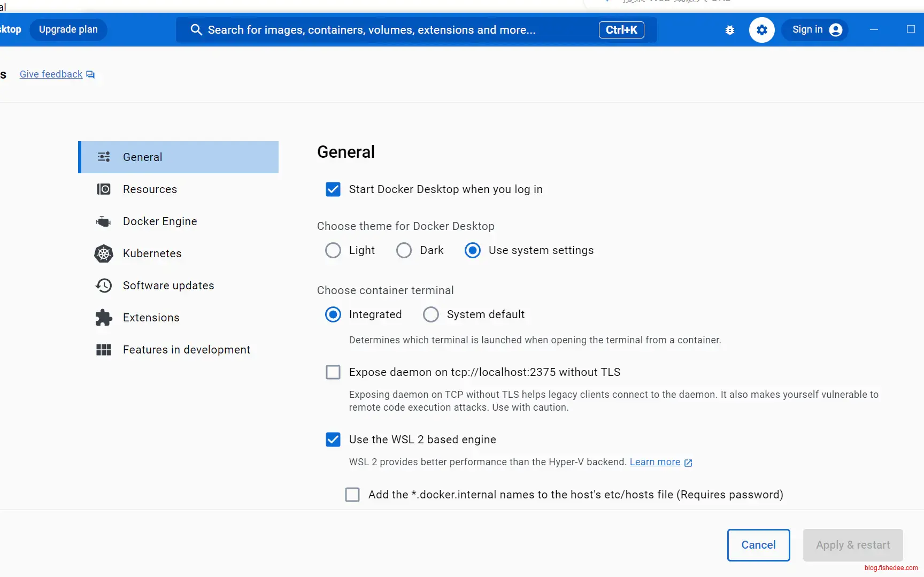The image size is (924, 577).
Task: Select the Dark theme radio button
Action: pyautogui.click(x=404, y=250)
